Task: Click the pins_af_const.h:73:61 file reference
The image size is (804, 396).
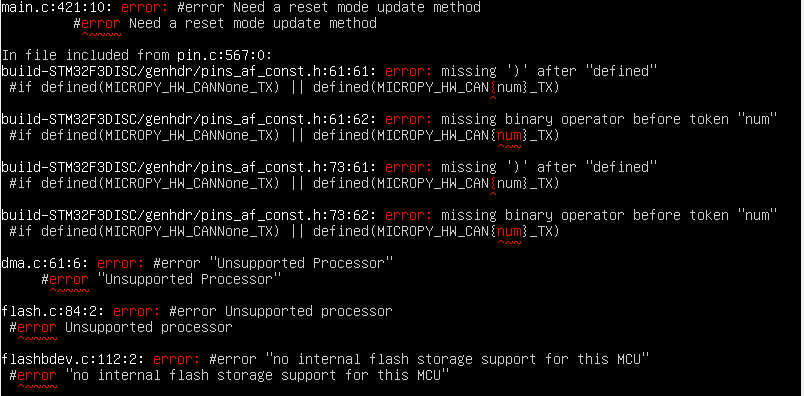Action: (190, 167)
